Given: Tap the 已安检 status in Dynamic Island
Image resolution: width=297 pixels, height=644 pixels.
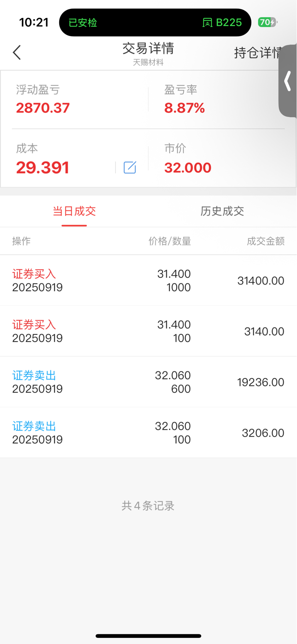Looking at the screenshot, I should pyautogui.click(x=83, y=23).
